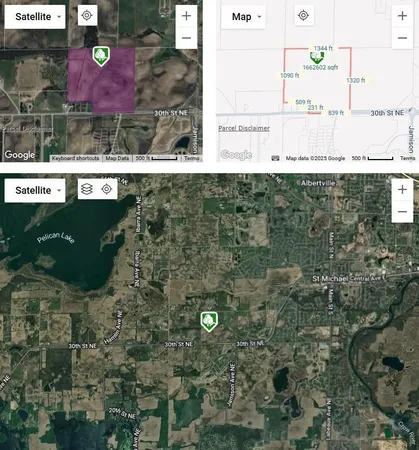Click keyboard shortcuts icon in top-right map
The width and height of the screenshot is (419, 450).
[275, 158]
